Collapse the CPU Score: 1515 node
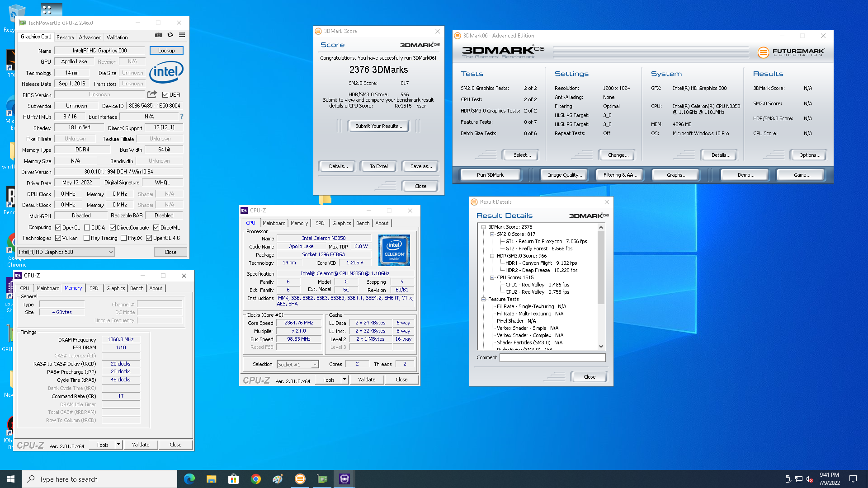 (492, 277)
